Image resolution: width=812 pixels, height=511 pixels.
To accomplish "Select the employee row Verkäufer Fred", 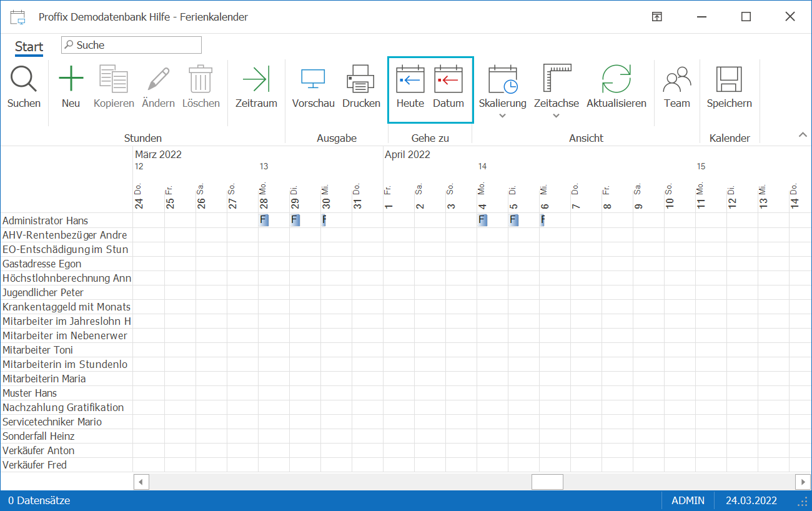I will tap(66, 465).
